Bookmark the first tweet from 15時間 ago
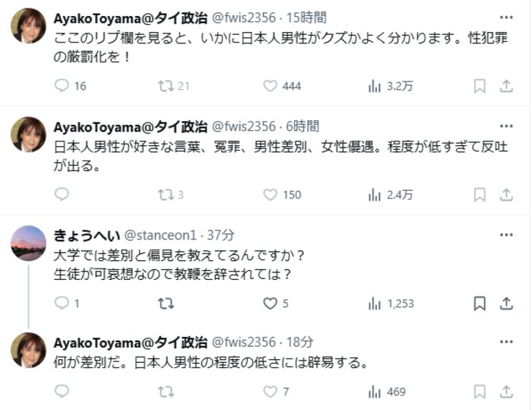Screen dimensions: 532x410 [x=480, y=86]
